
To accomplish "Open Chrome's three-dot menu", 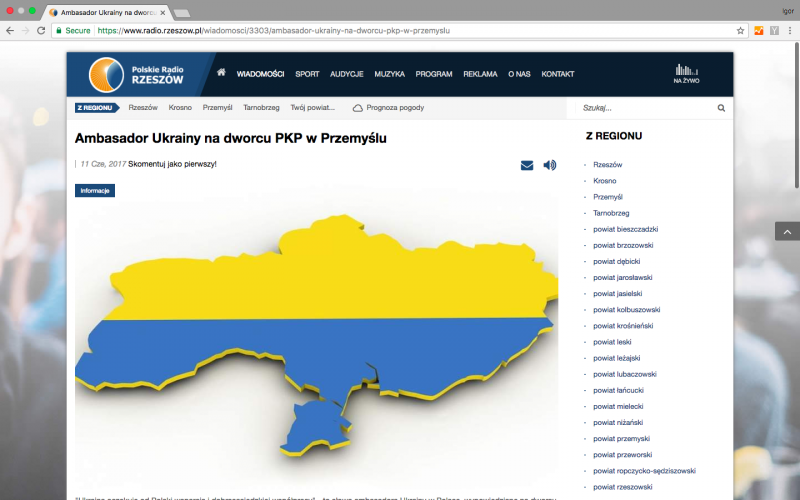I will [789, 31].
